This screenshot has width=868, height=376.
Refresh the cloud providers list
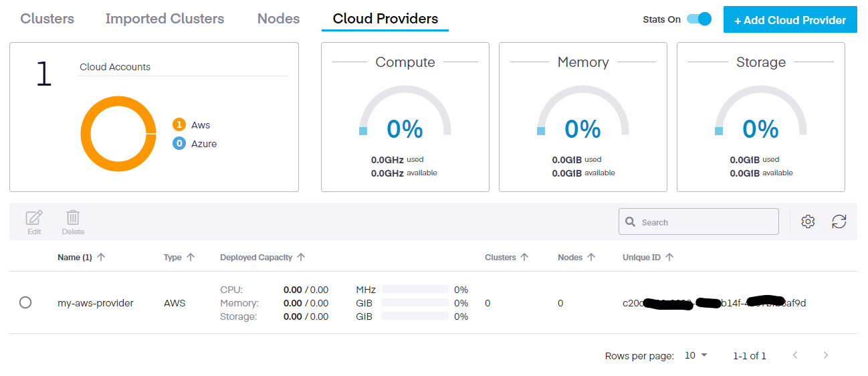point(839,221)
